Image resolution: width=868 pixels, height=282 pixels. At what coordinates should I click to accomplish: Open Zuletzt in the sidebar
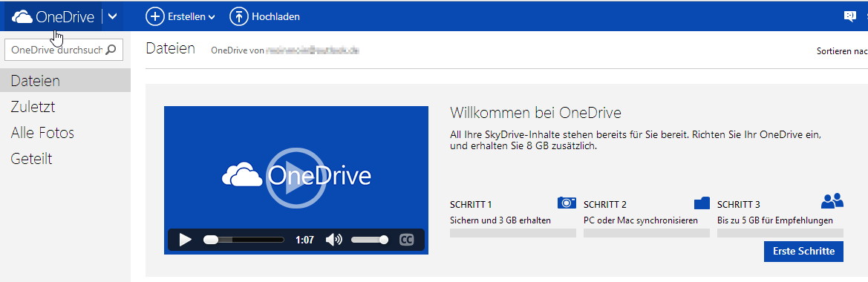tap(33, 107)
